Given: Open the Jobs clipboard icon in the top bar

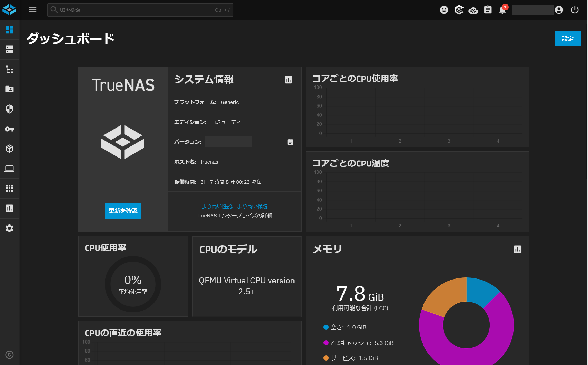Looking at the screenshot, I should tap(488, 10).
